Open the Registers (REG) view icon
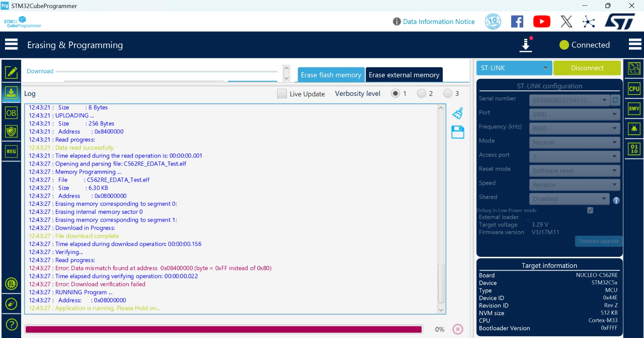Screen dimensions: 644x338 11,151
